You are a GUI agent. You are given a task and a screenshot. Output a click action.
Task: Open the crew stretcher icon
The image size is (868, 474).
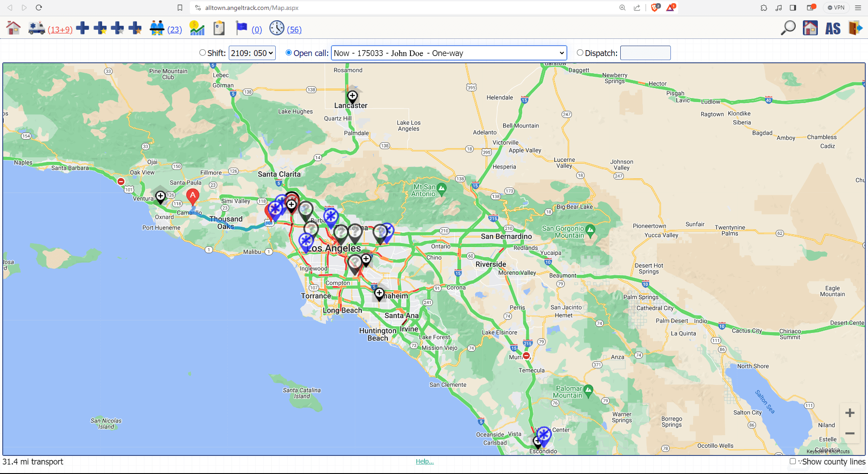tap(157, 28)
